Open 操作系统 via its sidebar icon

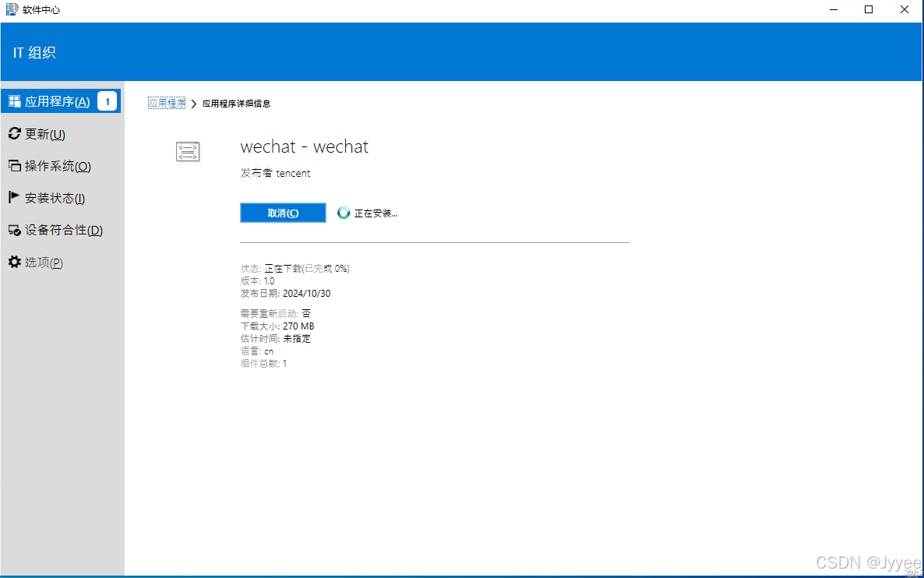(13, 165)
